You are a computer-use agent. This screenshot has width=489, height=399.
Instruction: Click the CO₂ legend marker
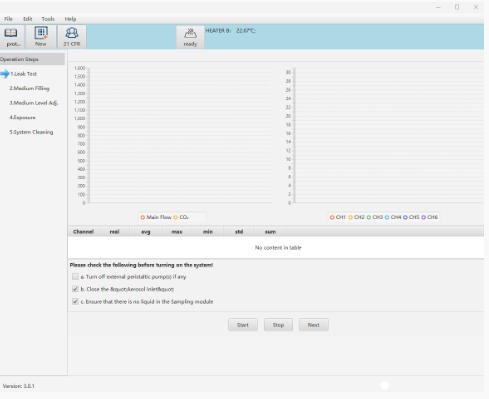pyautogui.click(x=175, y=217)
